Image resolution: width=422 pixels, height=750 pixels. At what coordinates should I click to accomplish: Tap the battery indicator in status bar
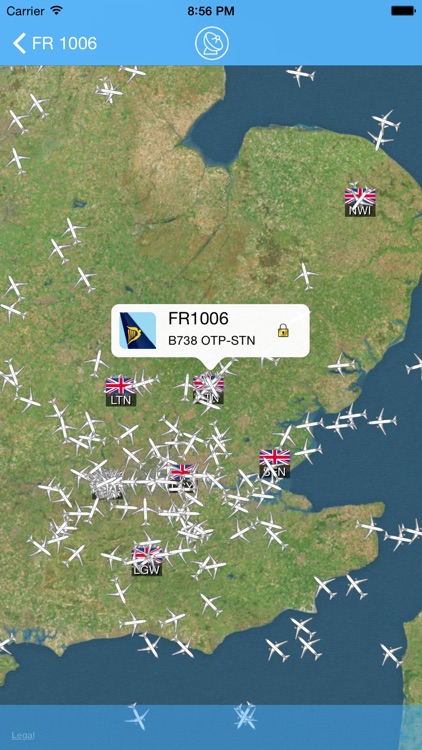pyautogui.click(x=403, y=11)
